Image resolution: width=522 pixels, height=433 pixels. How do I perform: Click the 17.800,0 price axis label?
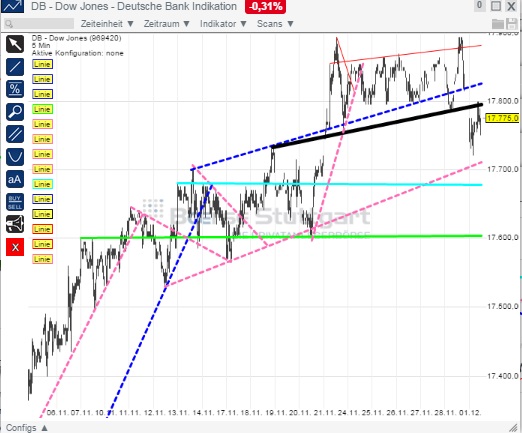point(503,101)
